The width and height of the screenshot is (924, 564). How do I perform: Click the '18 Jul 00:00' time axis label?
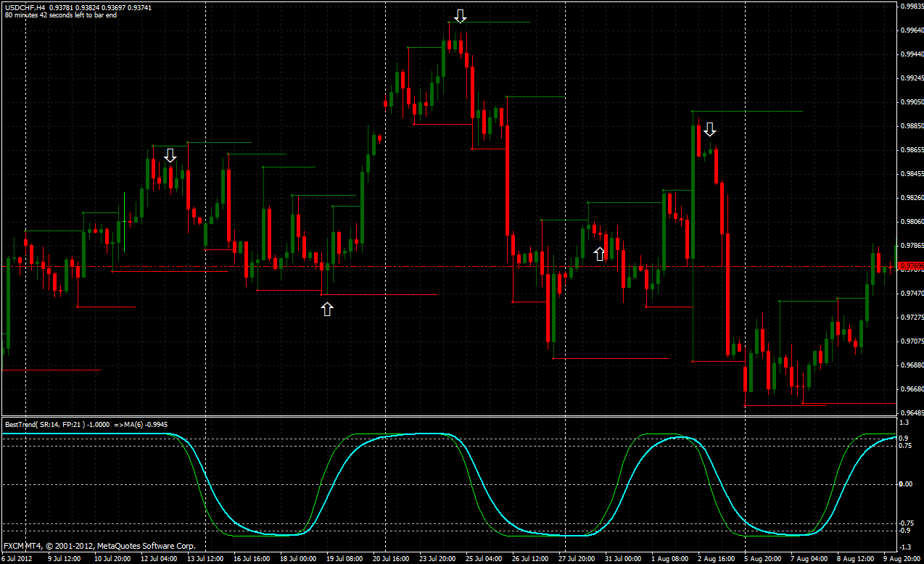point(297,559)
